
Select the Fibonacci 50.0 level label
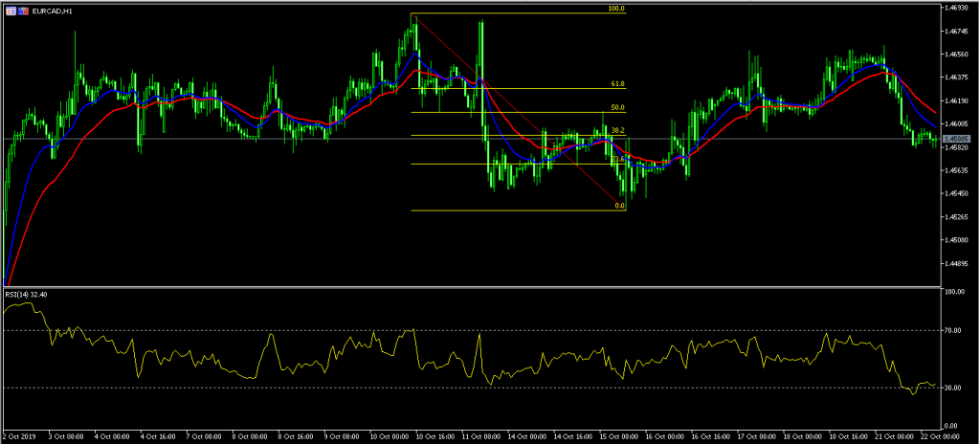(x=617, y=108)
